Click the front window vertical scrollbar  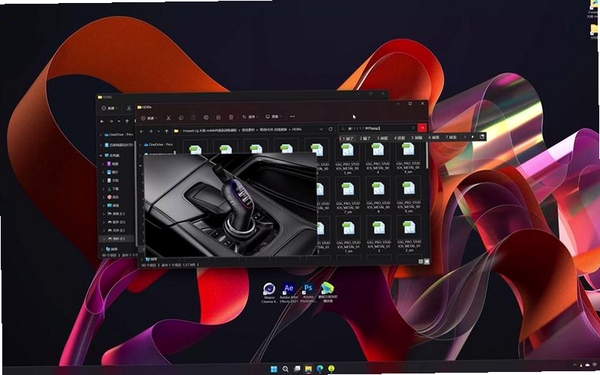click(x=427, y=156)
